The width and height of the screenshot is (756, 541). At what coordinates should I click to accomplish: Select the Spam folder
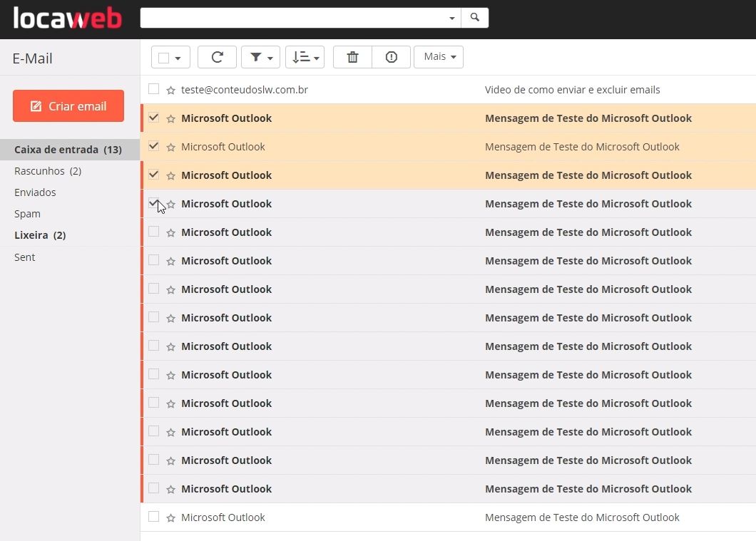[28, 214]
